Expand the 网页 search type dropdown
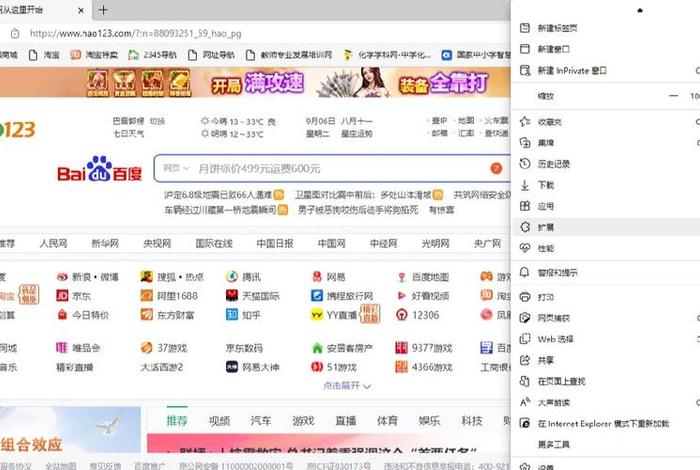Screen dimensions: 700x470 [x=176, y=168]
